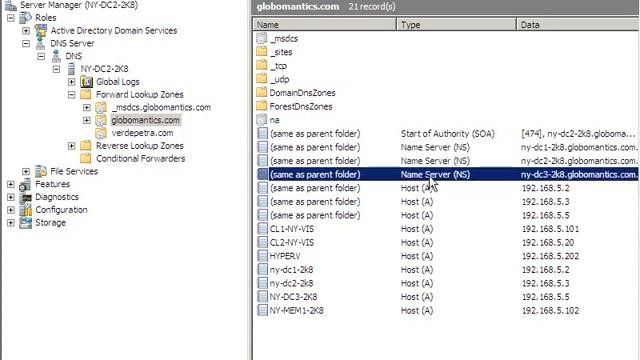Viewport: 640px width, 360px height.
Task: Click the DomainDnsZones folder icon
Action: pos(262,93)
